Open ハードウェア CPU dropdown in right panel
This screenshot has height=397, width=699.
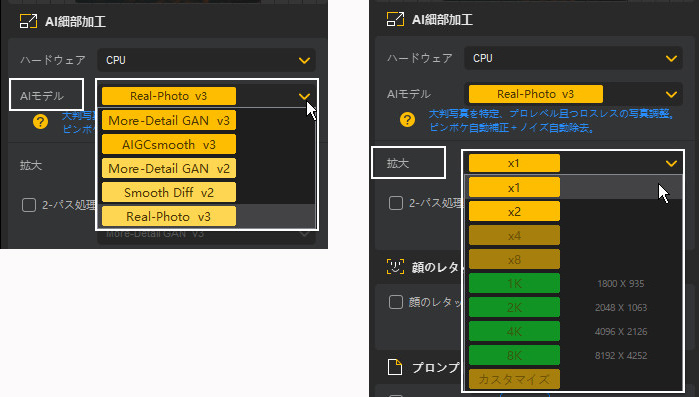(573, 58)
